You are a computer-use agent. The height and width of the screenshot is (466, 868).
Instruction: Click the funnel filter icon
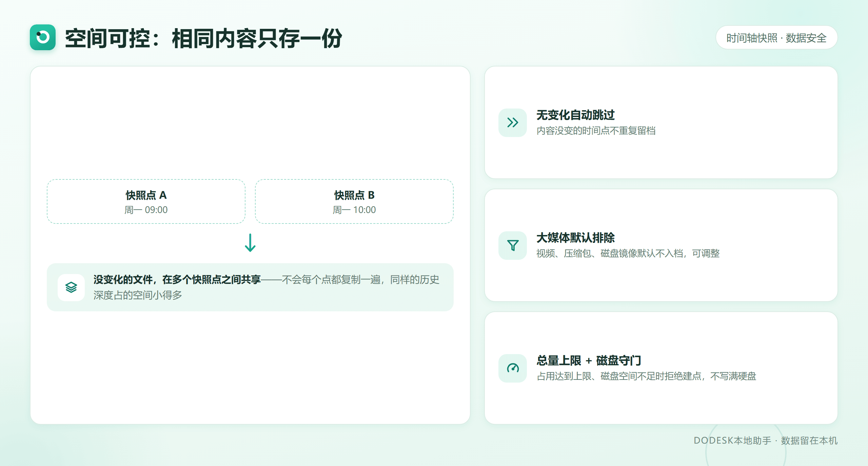[513, 245]
